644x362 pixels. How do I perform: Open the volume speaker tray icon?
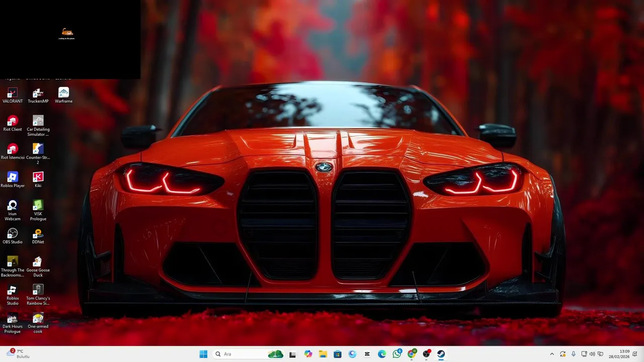tap(592, 354)
